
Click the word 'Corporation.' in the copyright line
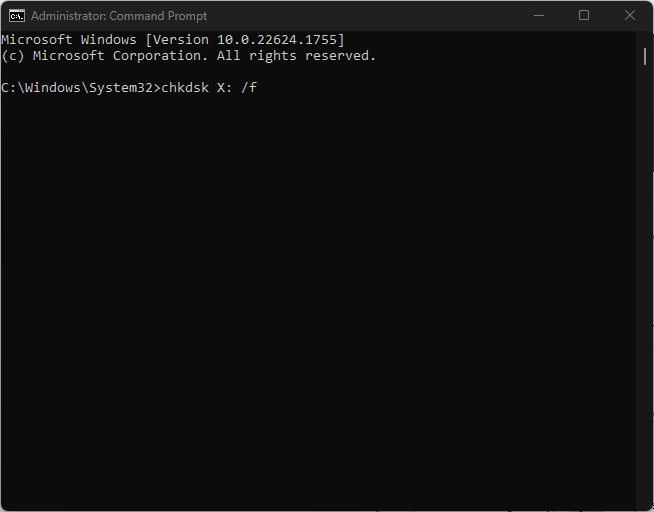160,56
